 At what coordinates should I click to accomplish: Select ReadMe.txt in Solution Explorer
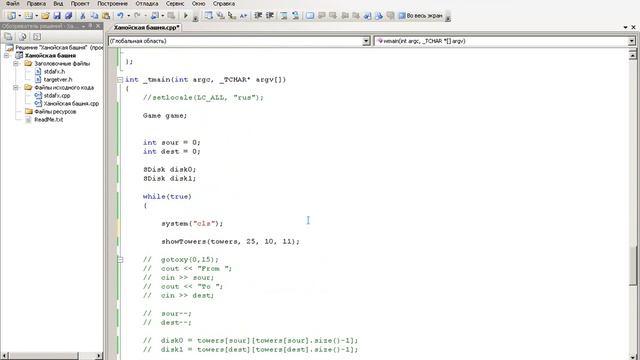(48, 120)
